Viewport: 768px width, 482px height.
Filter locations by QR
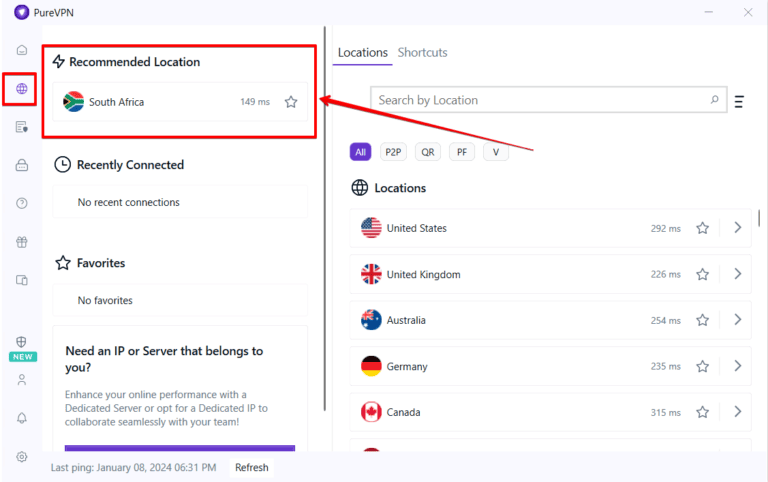click(x=428, y=152)
